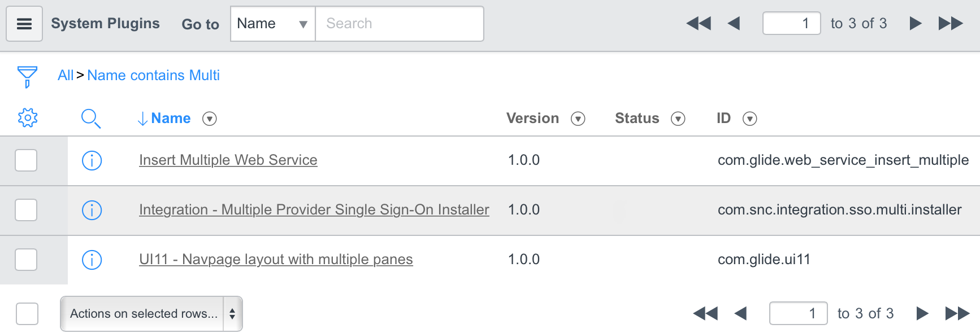Go to the first page in the bottom pager
Image resolution: width=980 pixels, height=333 pixels.
pyautogui.click(x=705, y=313)
